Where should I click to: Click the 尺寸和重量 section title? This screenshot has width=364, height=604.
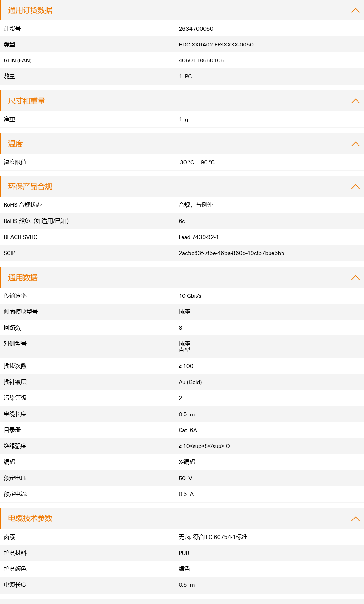coord(27,101)
